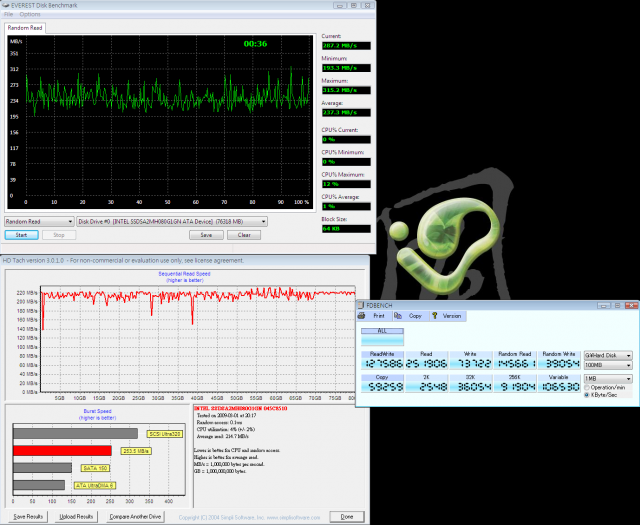
Task: Open the 100MB size dropdown in FDBENCH
Action: coord(608,365)
